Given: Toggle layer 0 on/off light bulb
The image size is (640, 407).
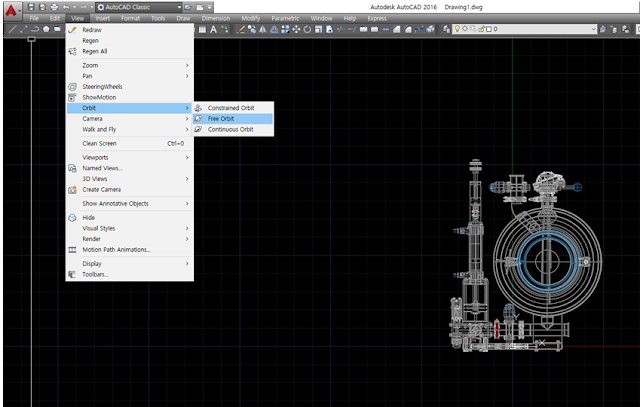Looking at the screenshot, I should [457, 29].
